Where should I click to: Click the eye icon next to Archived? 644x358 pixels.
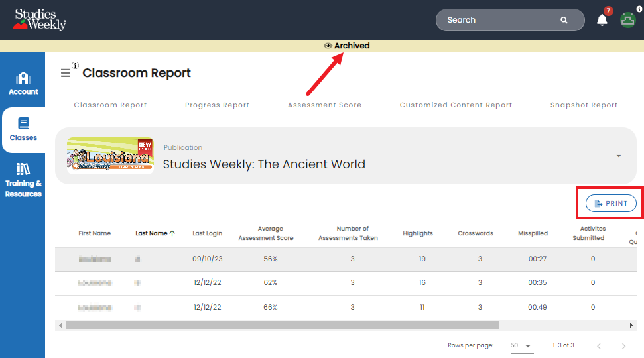328,46
